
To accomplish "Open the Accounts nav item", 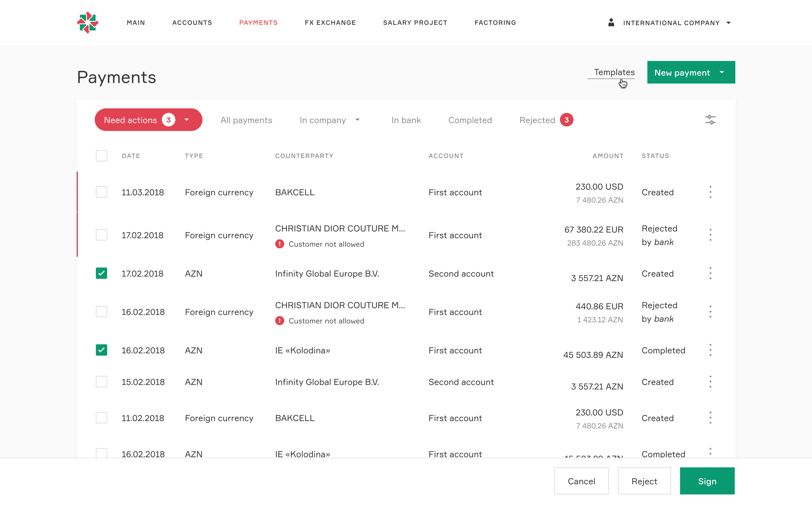I will (192, 23).
